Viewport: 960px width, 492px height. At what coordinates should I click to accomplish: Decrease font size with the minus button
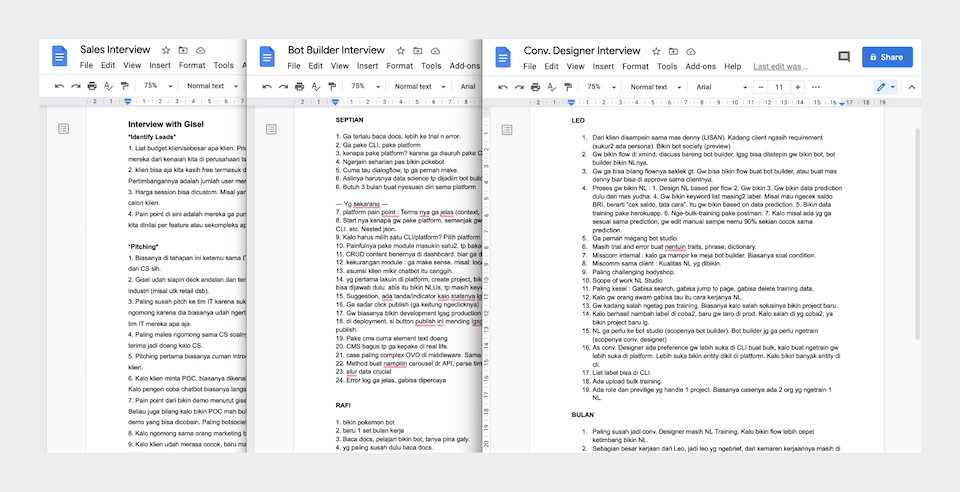click(x=761, y=87)
